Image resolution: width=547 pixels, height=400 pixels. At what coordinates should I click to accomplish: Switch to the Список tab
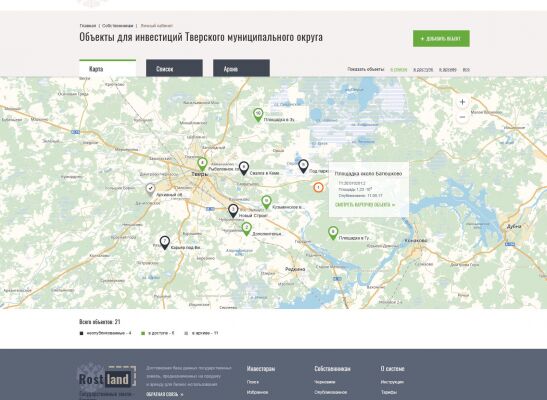pos(174,68)
